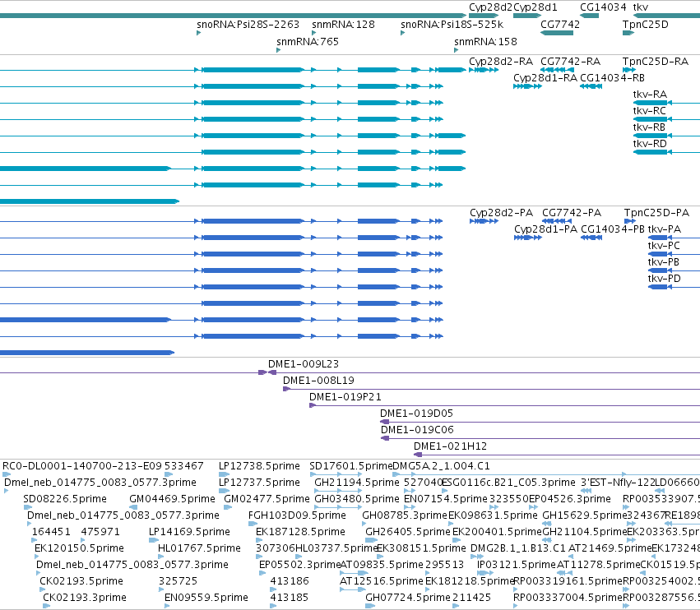Viewport: 700px width, 610px height.
Task: Select the FGH103D09.5prime EST label
Action: point(297,515)
